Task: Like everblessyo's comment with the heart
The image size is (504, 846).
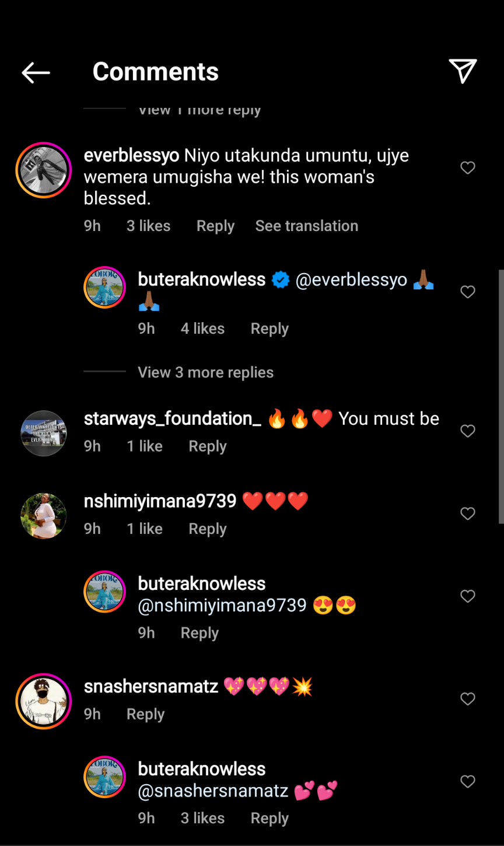Action: pos(468,168)
